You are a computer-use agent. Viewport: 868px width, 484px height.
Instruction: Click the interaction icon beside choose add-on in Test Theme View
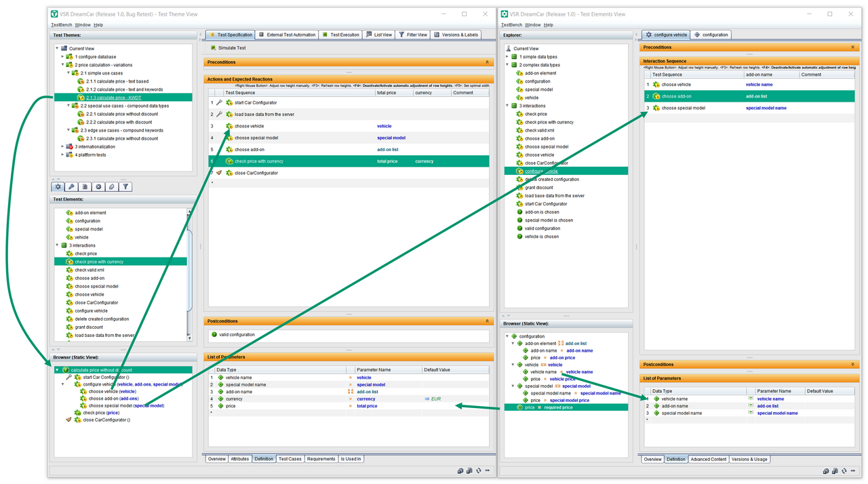point(229,150)
